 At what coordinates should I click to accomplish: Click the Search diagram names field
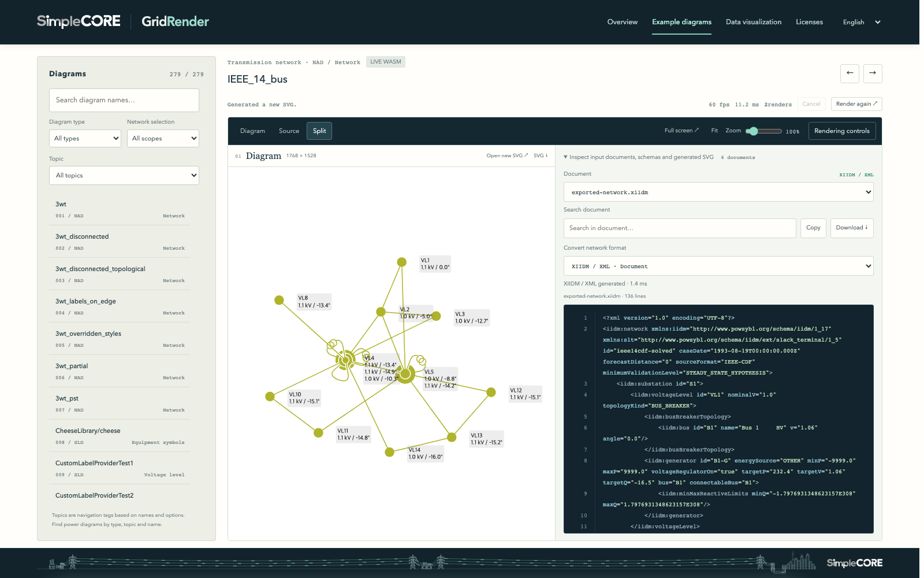[x=124, y=100]
